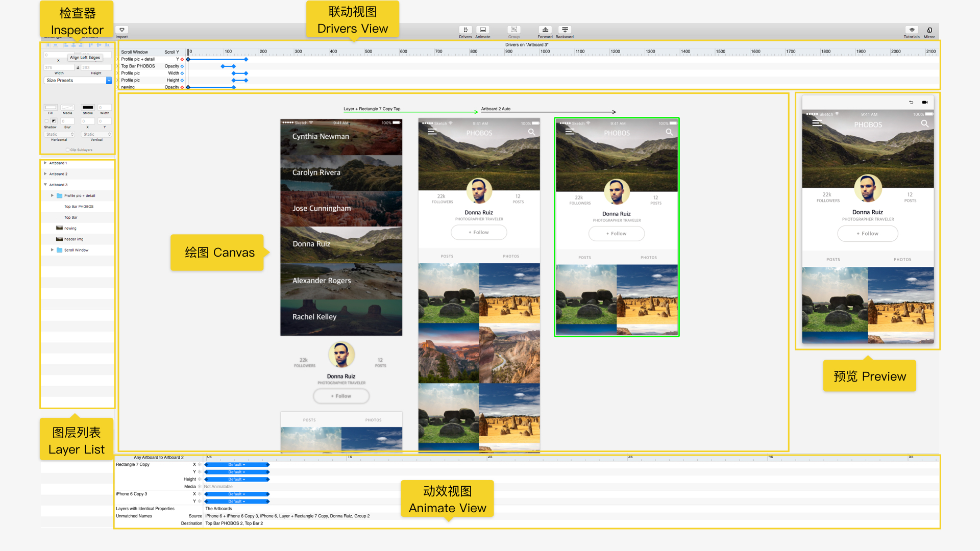The height and width of the screenshot is (551, 980).
Task: Click the Group toolbar icon
Action: 514,31
